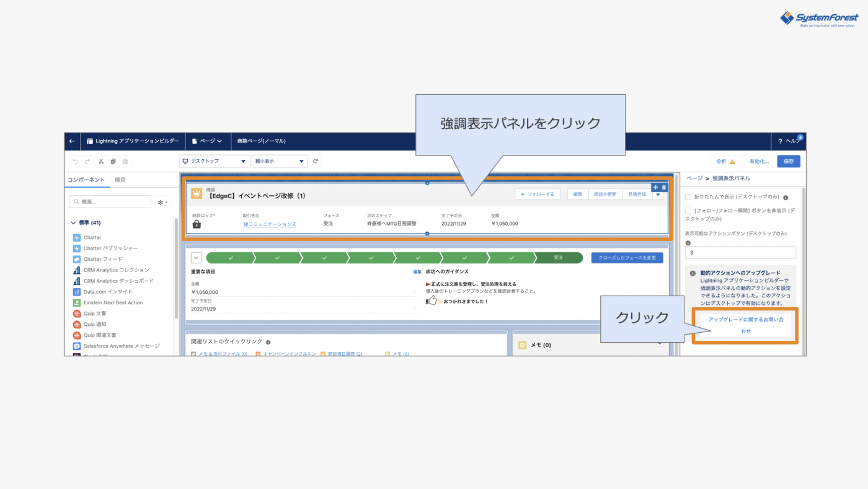Click the redo icon in the toolbar
The height and width of the screenshot is (489, 868).
[87, 162]
